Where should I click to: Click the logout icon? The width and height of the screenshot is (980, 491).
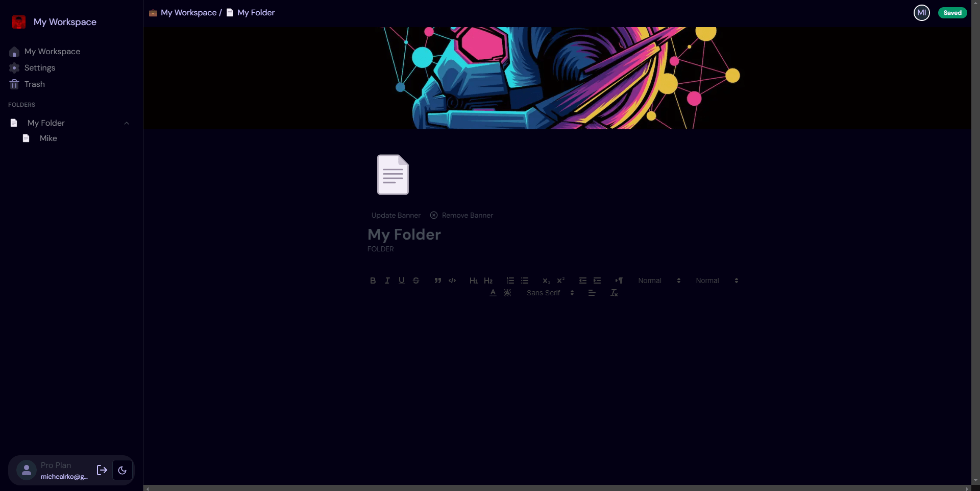click(102, 470)
